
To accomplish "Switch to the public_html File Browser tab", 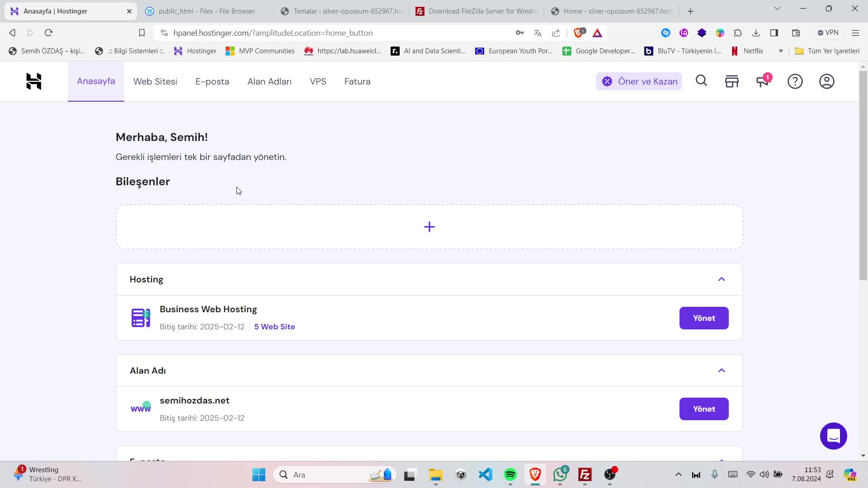I will [x=206, y=11].
